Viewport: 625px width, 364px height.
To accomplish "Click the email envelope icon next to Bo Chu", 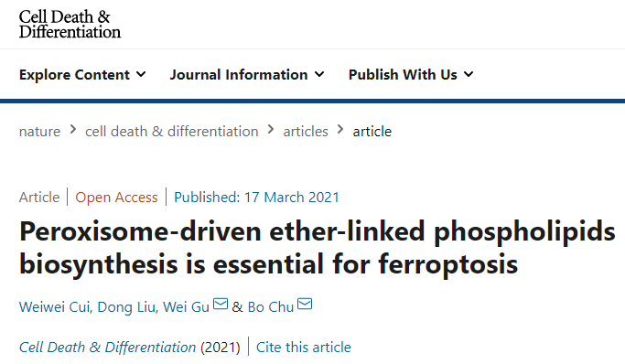I will [305, 305].
